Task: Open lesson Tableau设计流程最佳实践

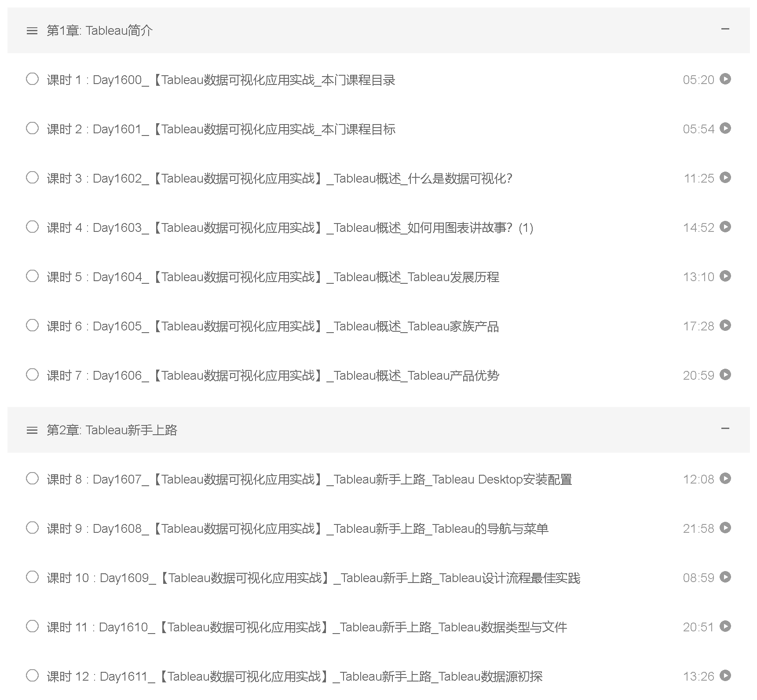Action: (313, 578)
